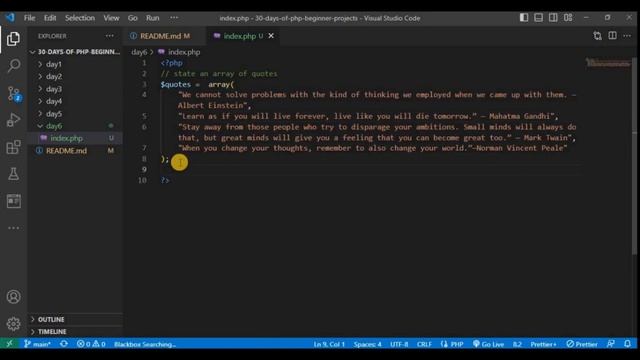Open editor More Actions ellipsis
This screenshot has width=640, height=360.
(x=627, y=36)
